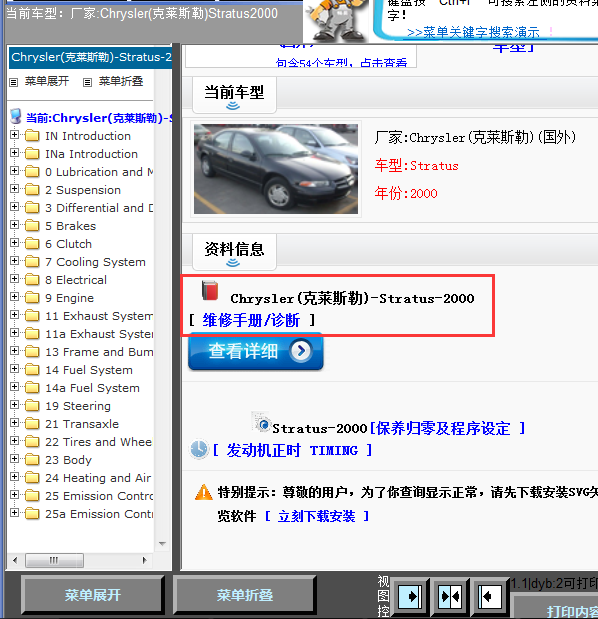The image size is (598, 619).
Task: Click the view control center-split icon
Action: 450,596
